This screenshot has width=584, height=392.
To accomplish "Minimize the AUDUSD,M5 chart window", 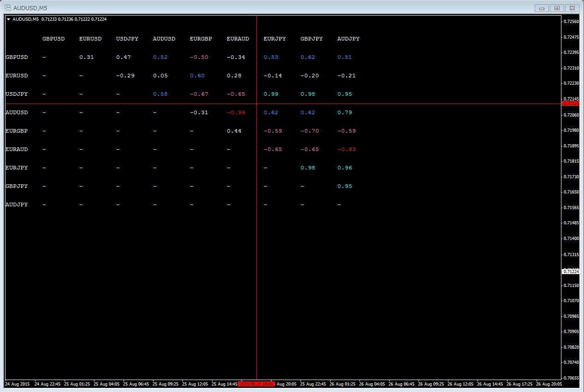I will tap(542, 8).
